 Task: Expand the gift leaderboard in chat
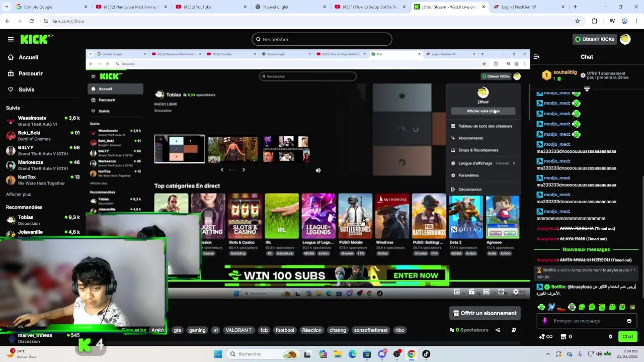point(587,88)
